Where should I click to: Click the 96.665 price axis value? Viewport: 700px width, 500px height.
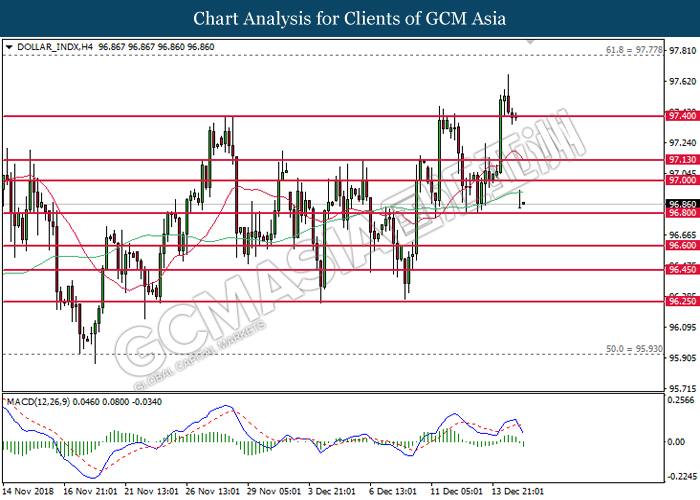tap(683, 235)
